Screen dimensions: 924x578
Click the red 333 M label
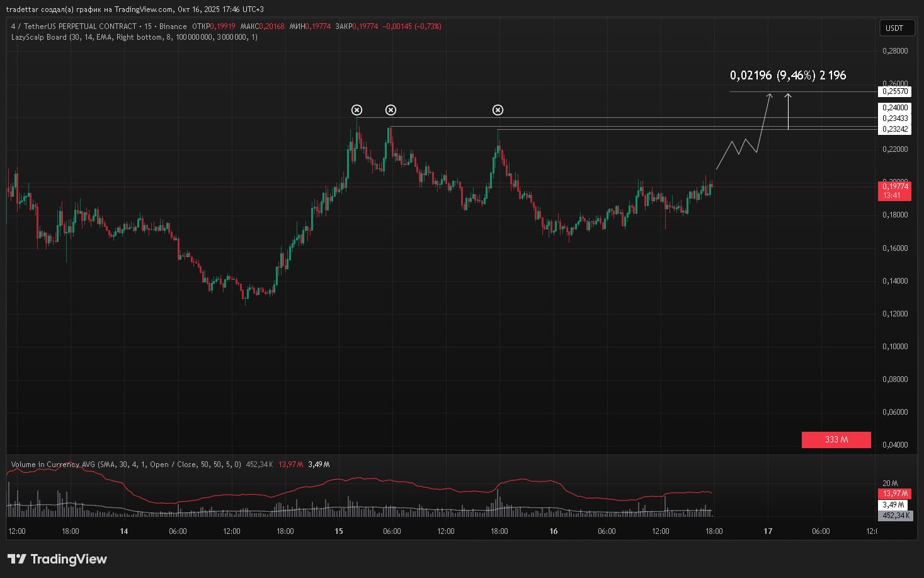[x=836, y=439]
